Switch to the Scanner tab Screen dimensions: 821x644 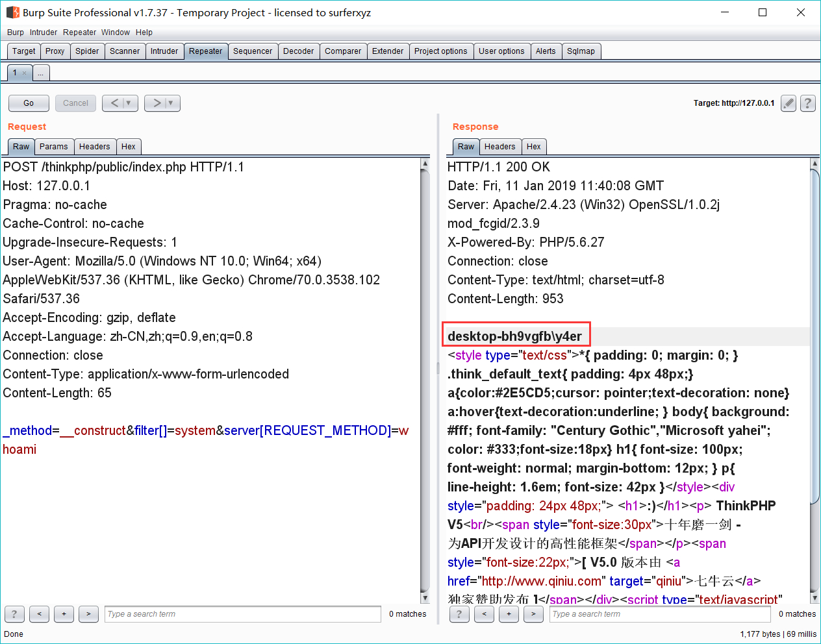point(125,51)
